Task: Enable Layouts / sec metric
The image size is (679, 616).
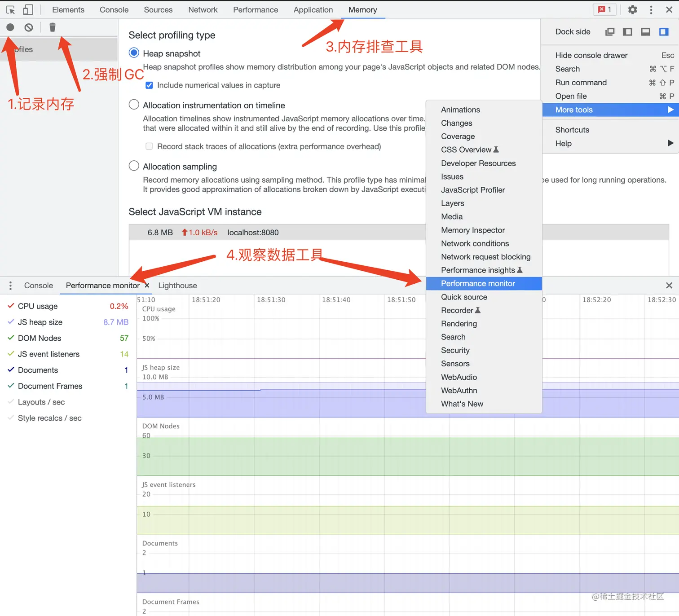Action: coord(11,402)
